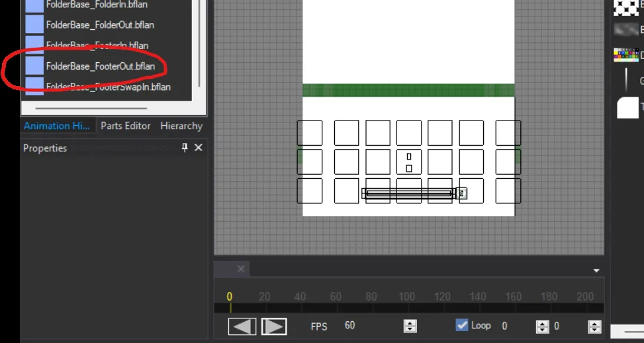Select the FolderBase_FolderIn.bflan entry
Screen dimensions: 644x343
(x=97, y=5)
